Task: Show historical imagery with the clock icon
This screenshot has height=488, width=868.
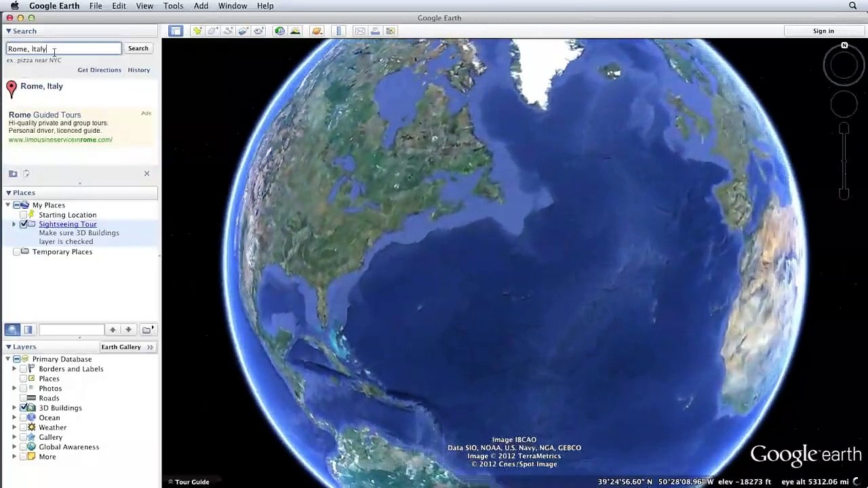Action: [x=279, y=31]
